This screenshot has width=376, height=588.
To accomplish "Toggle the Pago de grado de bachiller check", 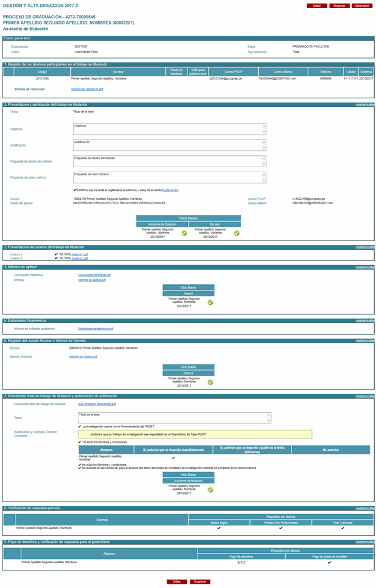I will coord(330,562).
